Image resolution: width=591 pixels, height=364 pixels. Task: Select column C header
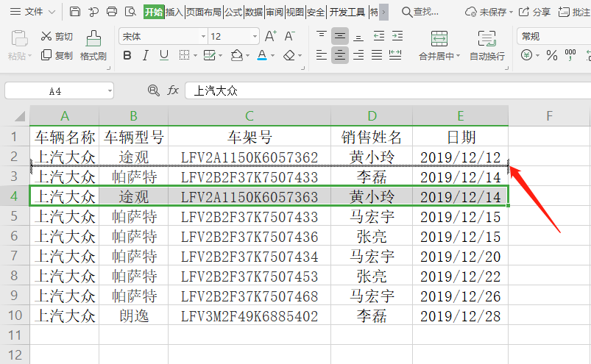coord(250,116)
